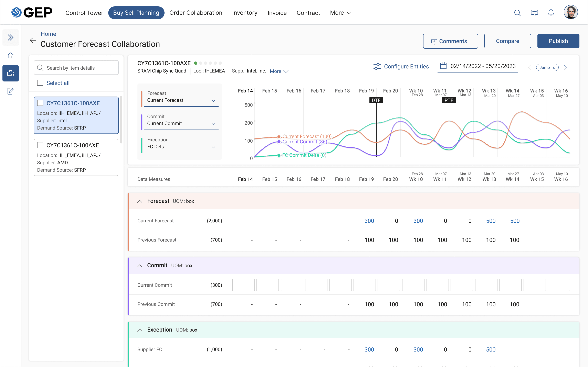Screen dimensions: 588x367
Task: Check the Select all checkbox
Action: tap(40, 83)
